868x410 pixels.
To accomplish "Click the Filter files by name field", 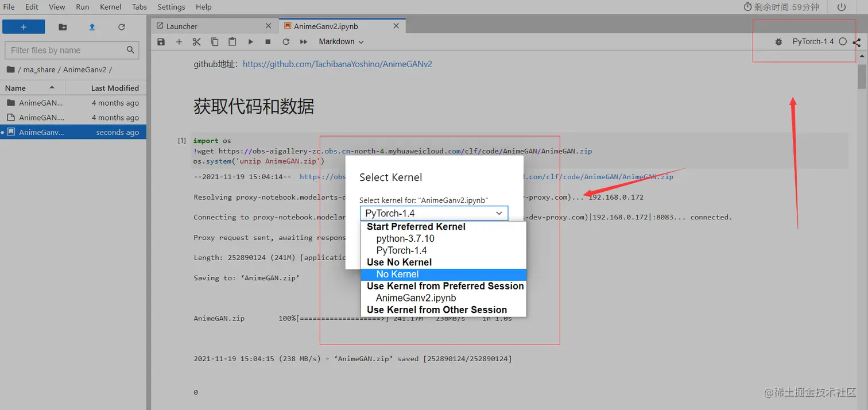I will [x=72, y=50].
